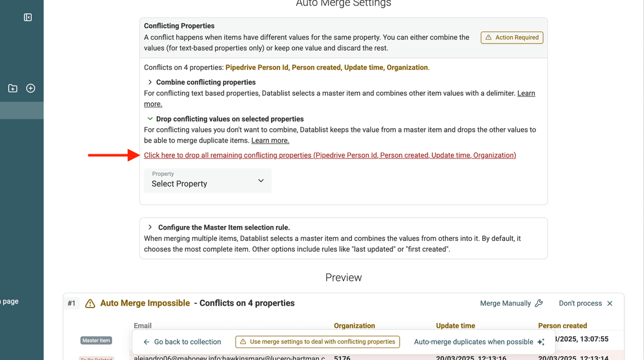Image resolution: width=644 pixels, height=360 pixels.
Task: Open Learn more under Combine conflicting properties
Action: coord(526,92)
